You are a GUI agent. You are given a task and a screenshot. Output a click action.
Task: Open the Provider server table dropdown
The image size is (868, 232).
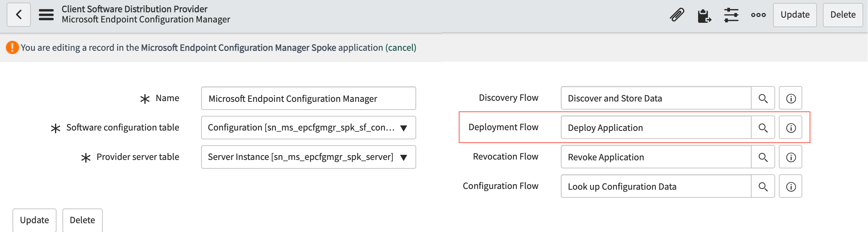[308, 157]
